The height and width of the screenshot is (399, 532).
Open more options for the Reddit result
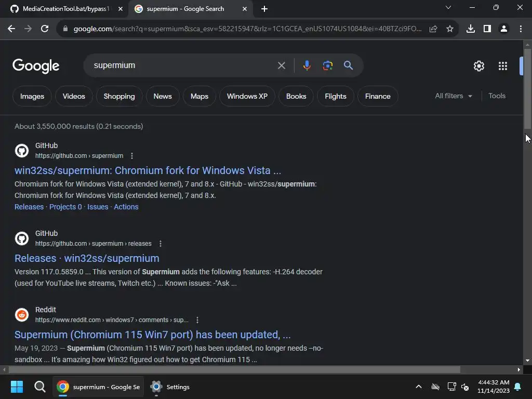[197, 320]
